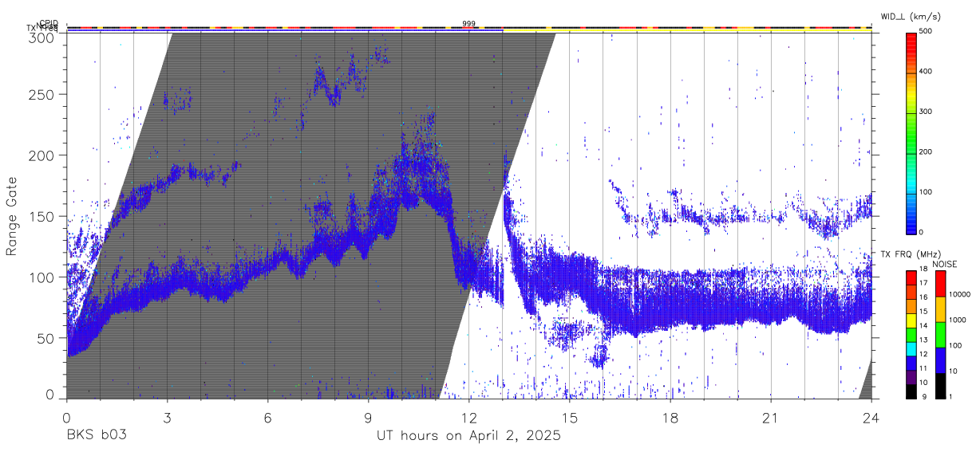The image size is (980, 452).
Task: Click the 100 tick on the Range Gate axis
Action: click(41, 277)
